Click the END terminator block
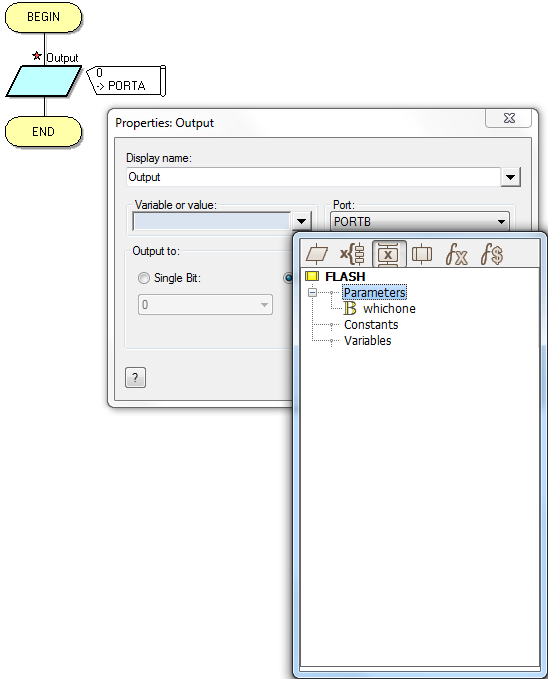Image resolution: width=548 pixels, height=679 pixels. [x=43, y=132]
